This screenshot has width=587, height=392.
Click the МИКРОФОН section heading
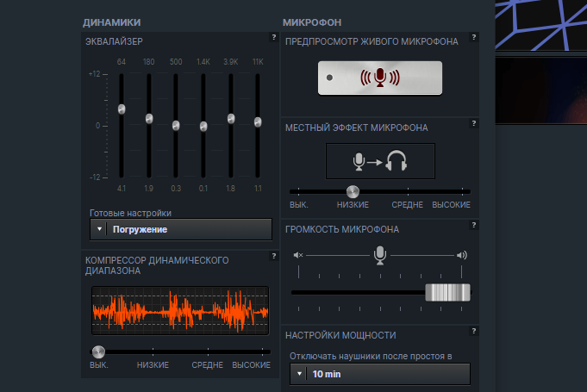312,22
